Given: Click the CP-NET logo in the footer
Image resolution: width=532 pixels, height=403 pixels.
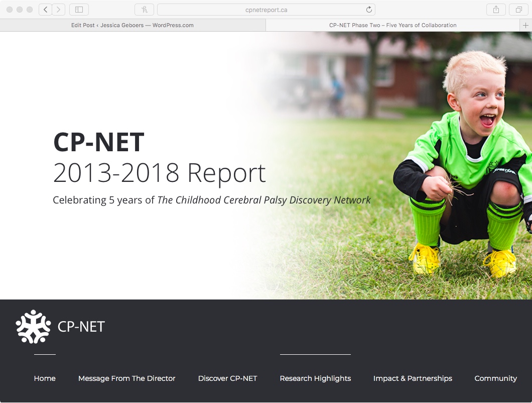Looking at the screenshot, I should tap(33, 326).
